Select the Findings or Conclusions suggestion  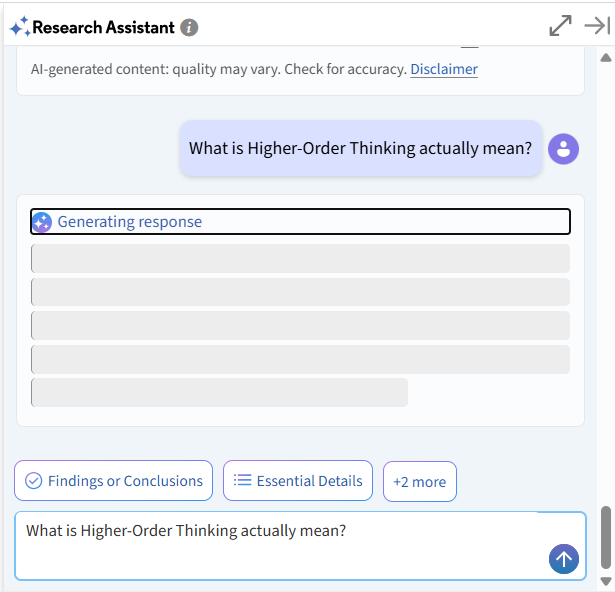click(x=114, y=481)
